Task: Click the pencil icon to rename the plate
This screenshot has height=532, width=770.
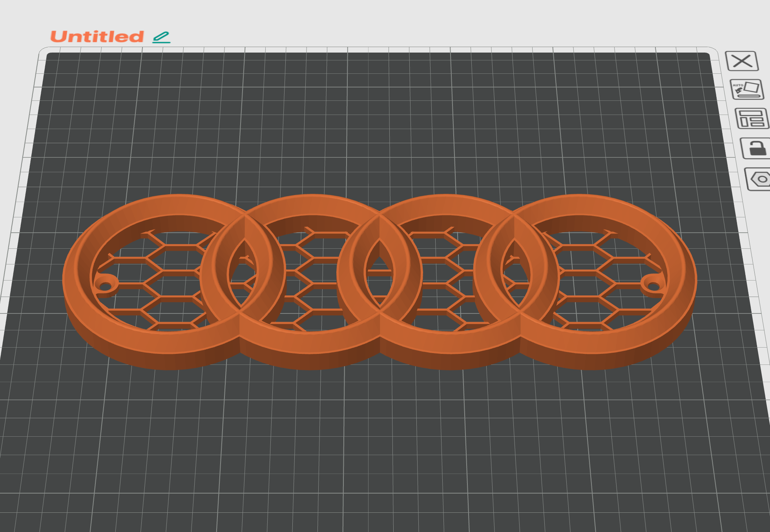Action: [161, 37]
